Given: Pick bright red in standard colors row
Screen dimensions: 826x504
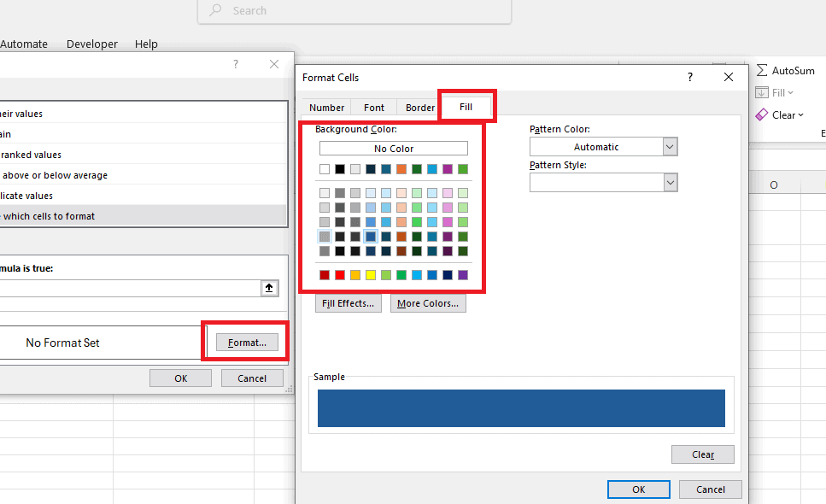Looking at the screenshot, I should [x=340, y=275].
